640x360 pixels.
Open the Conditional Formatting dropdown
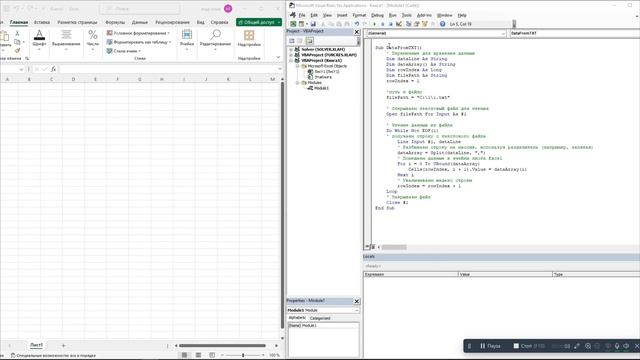138,33
